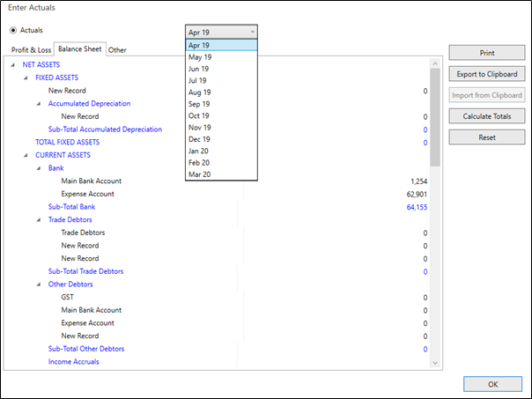Switch to the Balance Sheet tab
Viewport: 532px width, 399px height.
pos(80,48)
